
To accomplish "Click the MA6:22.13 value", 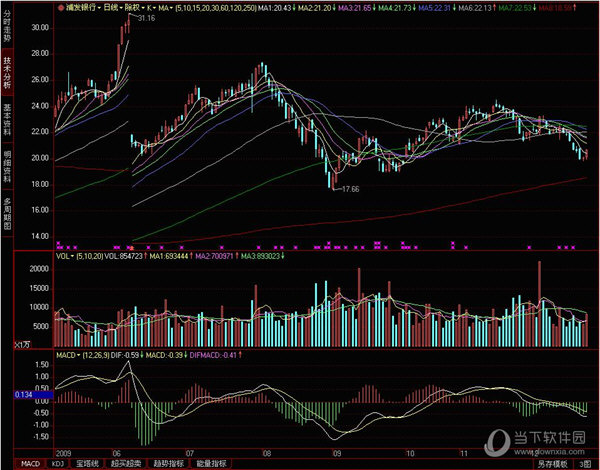I will [x=475, y=8].
